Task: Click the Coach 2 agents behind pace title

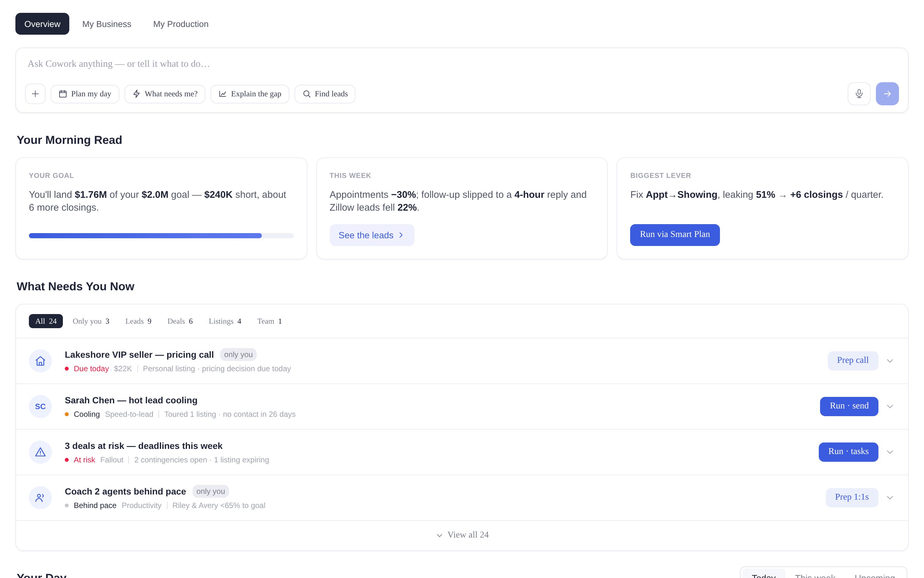Action: point(125,491)
